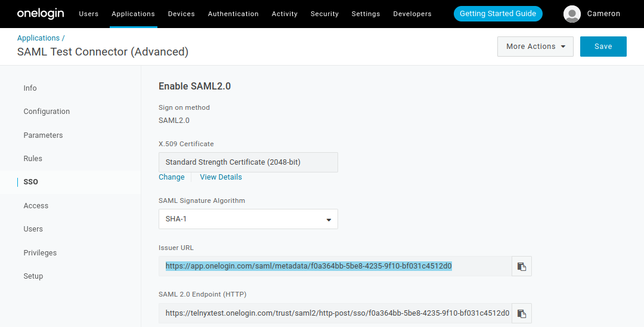The image size is (644, 327).
Task: Open Cameron user name menu
Action: pyautogui.click(x=603, y=14)
